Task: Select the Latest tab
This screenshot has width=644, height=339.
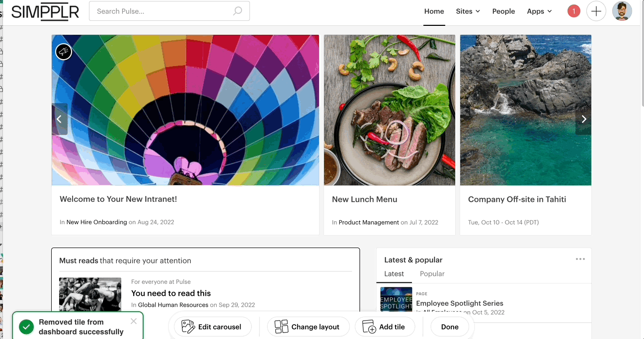Action: 394,274
